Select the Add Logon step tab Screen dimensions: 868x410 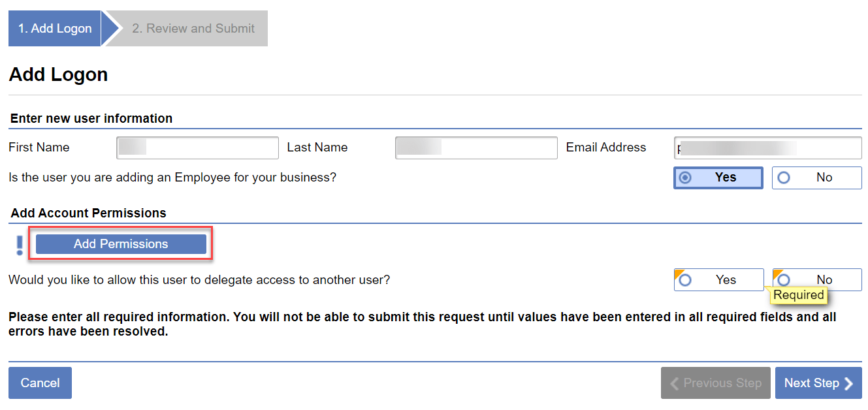(x=54, y=28)
